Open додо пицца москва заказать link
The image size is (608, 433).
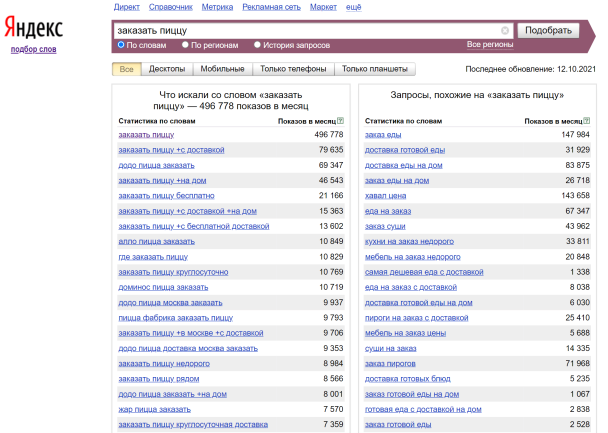click(170, 302)
